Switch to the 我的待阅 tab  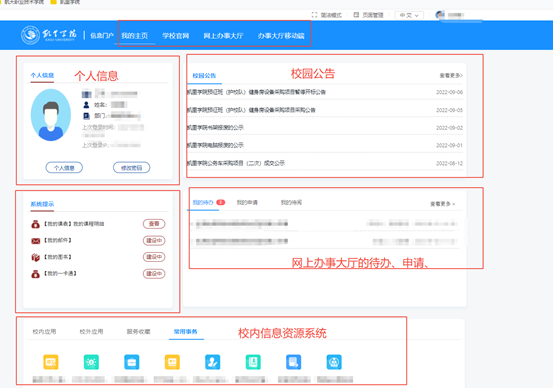coord(291,202)
